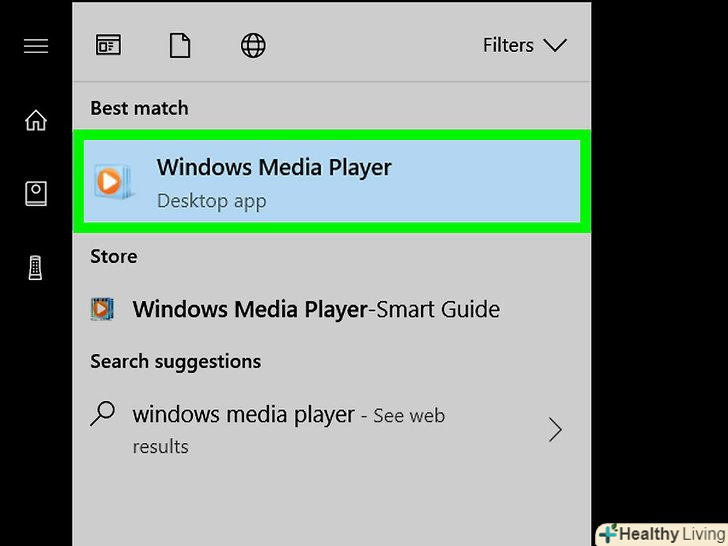Viewport: 728px width, 546px height.
Task: Open the hamburger menu in the sidebar
Action: click(x=36, y=46)
